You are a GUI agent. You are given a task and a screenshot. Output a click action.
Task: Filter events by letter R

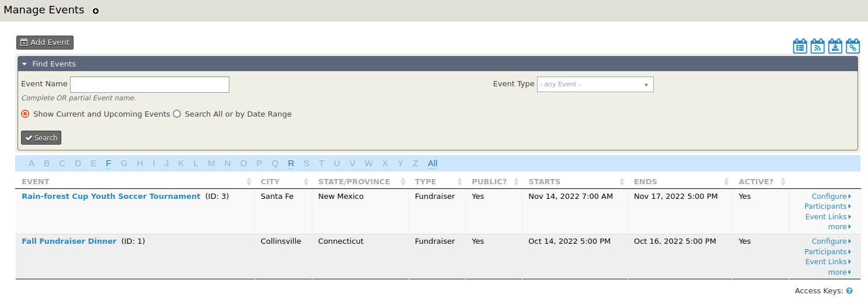click(291, 163)
